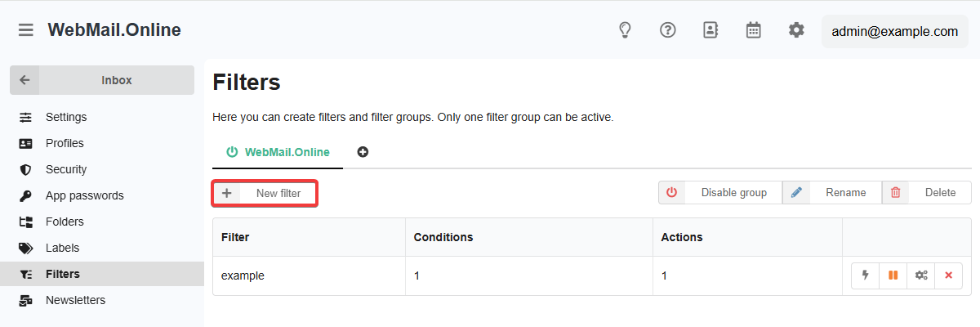Go back to Inbox
This screenshot has width=980, height=327.
pos(102,80)
